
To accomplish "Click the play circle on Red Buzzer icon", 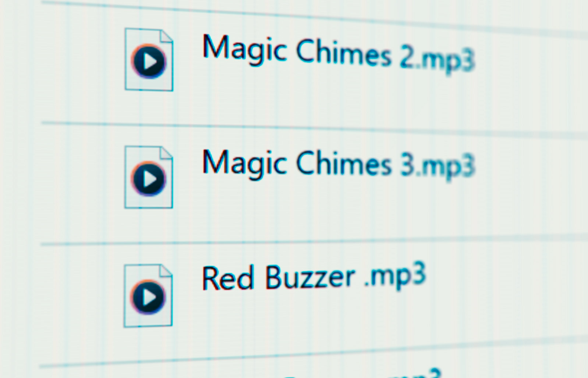I will 148,297.
